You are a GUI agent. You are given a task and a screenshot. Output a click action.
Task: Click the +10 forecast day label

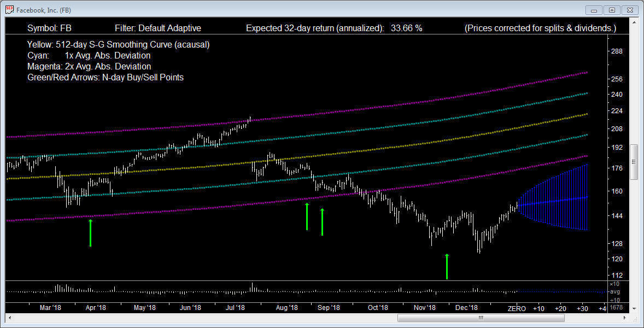tap(538, 308)
